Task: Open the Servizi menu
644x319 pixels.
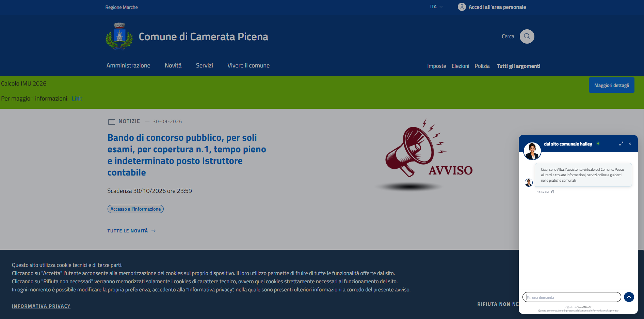Action: coord(205,65)
